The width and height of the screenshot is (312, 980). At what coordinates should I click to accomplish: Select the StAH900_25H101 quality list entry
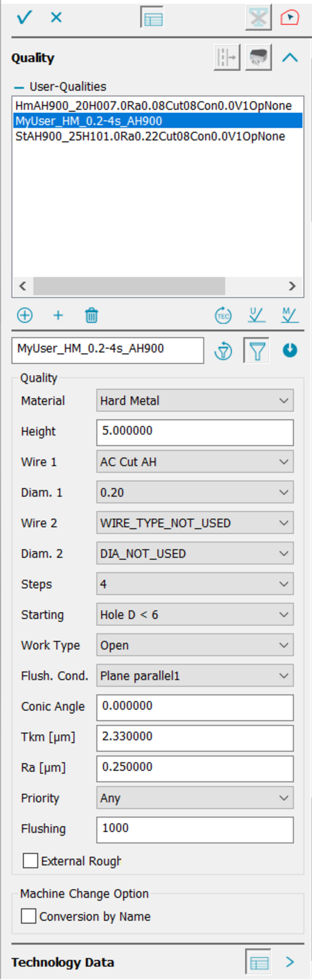click(150, 137)
